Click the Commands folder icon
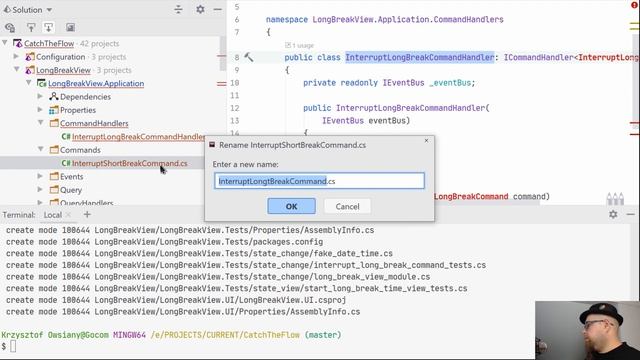The height and width of the screenshot is (360, 640). pyautogui.click(x=54, y=150)
